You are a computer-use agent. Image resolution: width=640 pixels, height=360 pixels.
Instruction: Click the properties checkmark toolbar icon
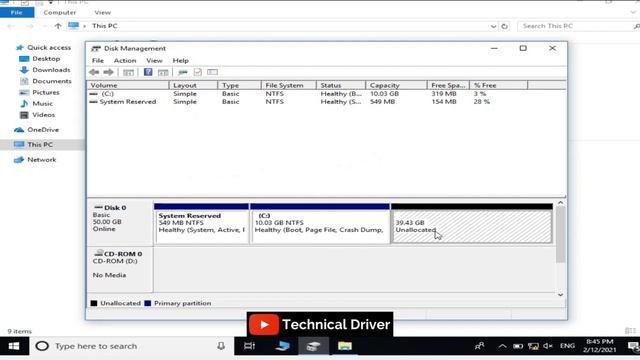coord(198,72)
